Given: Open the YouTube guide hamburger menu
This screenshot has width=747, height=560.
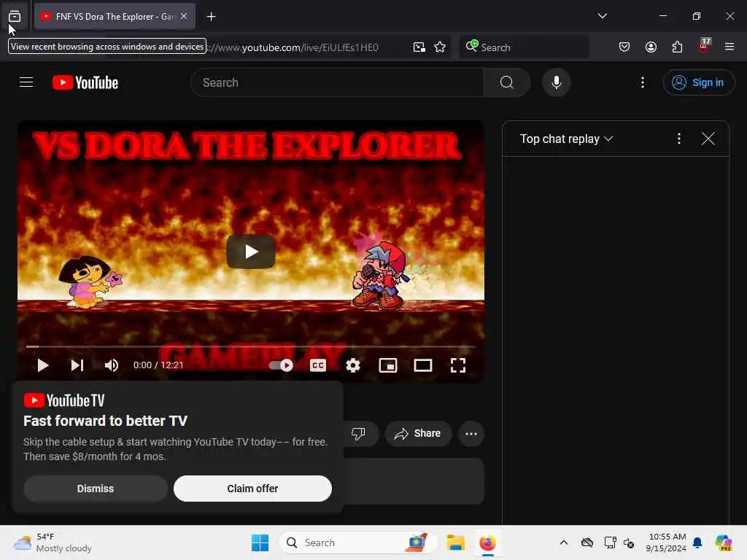Looking at the screenshot, I should [x=26, y=82].
